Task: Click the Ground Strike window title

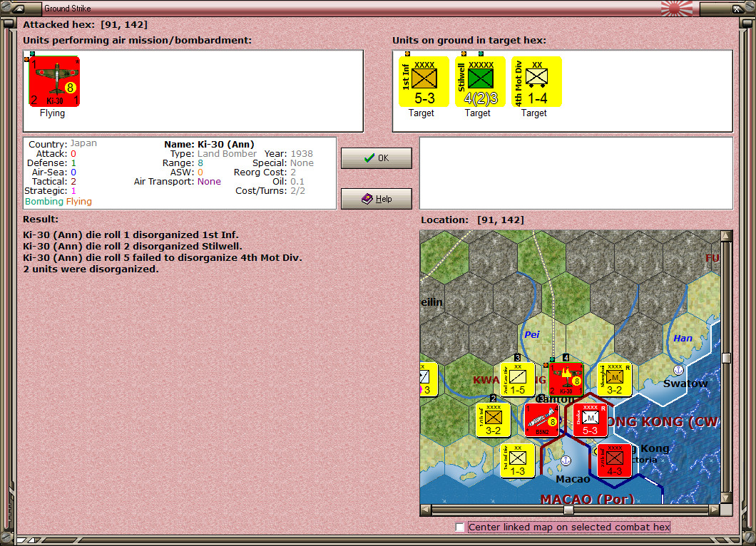Action: point(68,8)
